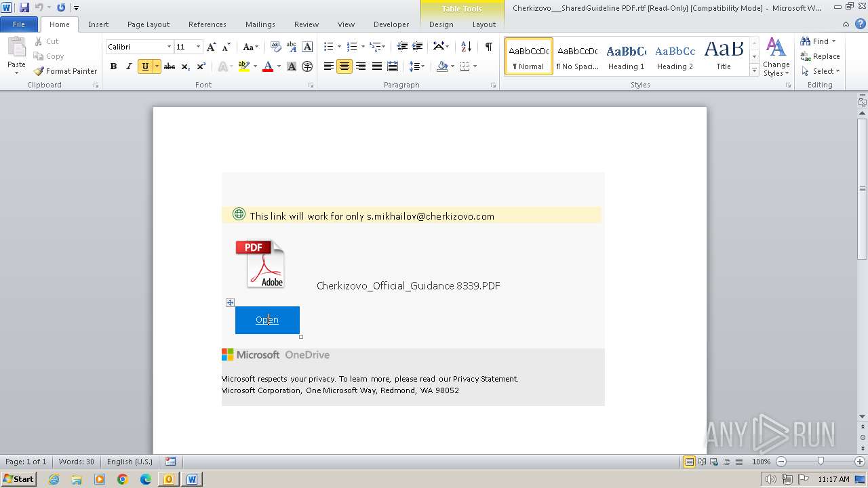
Task: Switch to Page Layout tab
Action: [149, 24]
